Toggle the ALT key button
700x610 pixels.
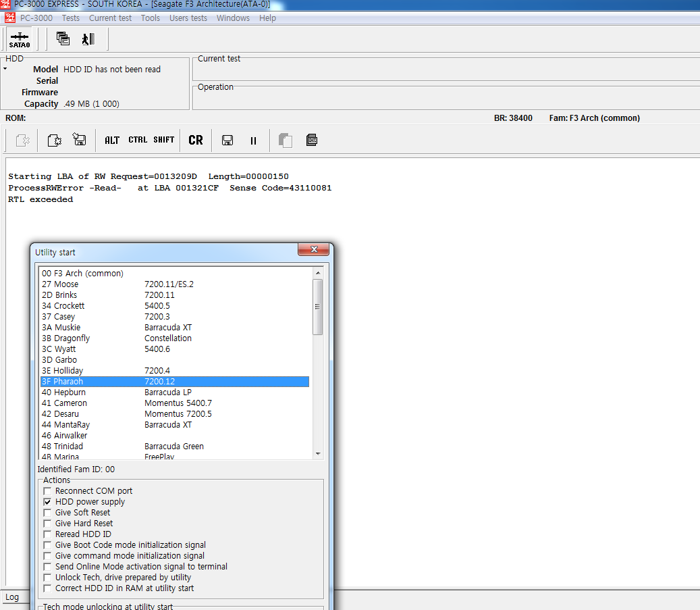click(112, 141)
